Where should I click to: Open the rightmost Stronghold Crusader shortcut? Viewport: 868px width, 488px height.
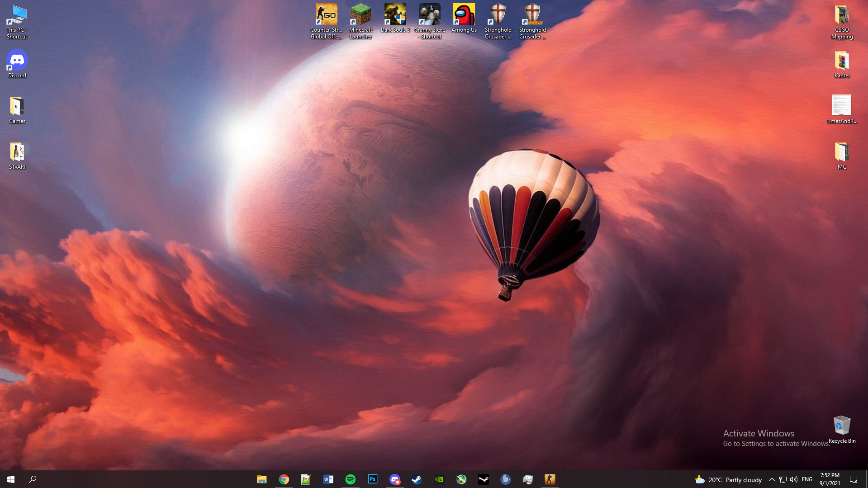click(532, 22)
